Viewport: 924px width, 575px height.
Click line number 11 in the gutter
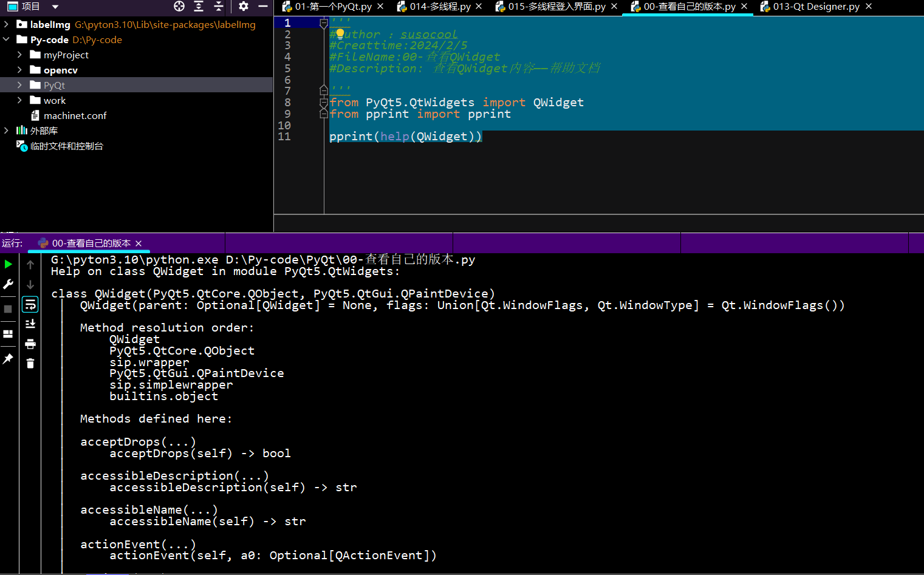pyautogui.click(x=284, y=137)
